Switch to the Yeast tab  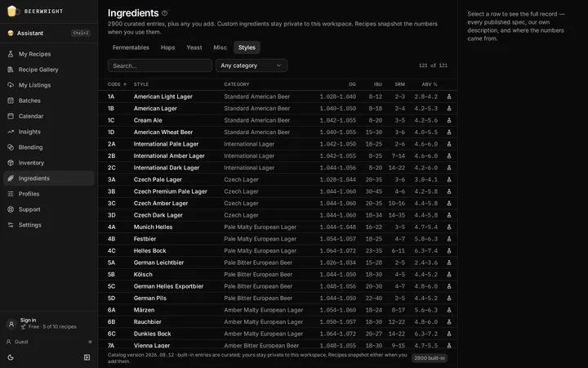(x=194, y=47)
